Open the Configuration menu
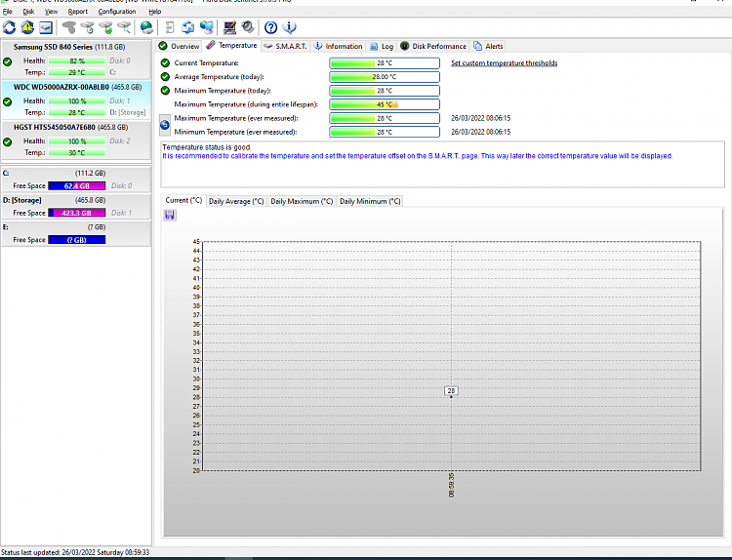This screenshot has width=732, height=560. [x=117, y=12]
